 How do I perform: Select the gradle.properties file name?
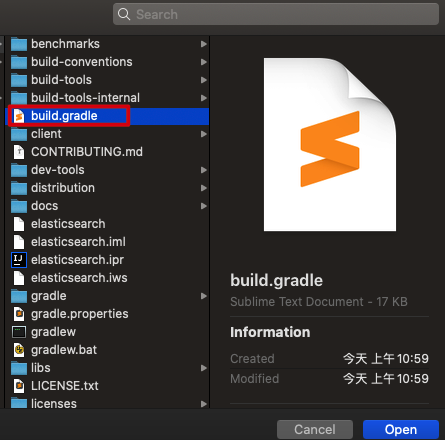click(80, 314)
